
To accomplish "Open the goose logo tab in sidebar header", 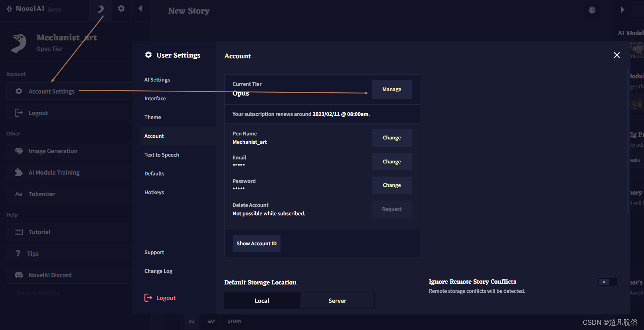I will click(x=101, y=8).
